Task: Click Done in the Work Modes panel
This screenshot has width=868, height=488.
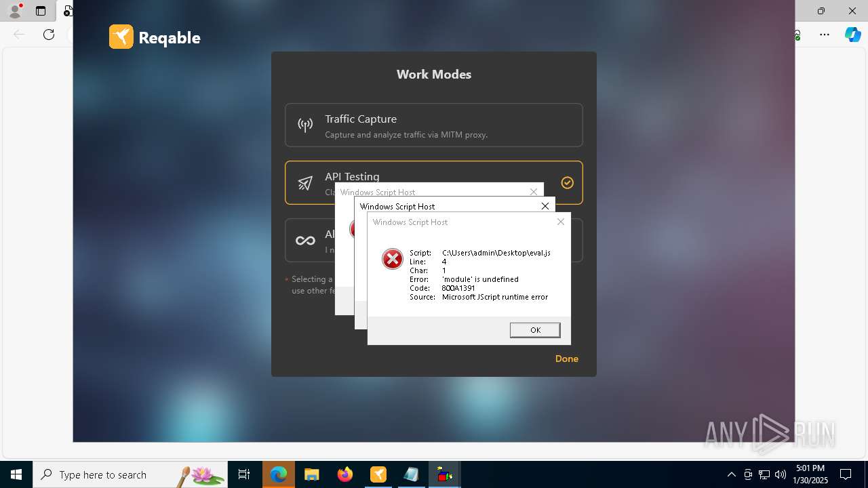Action: coord(567,359)
